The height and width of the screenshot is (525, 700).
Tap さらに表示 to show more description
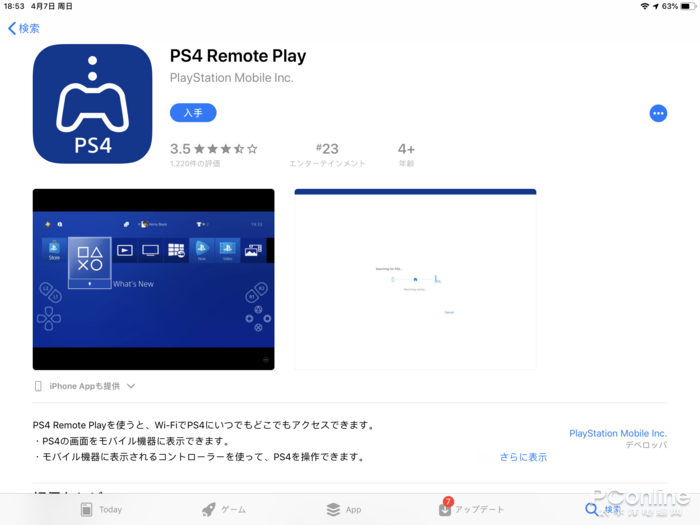523,457
